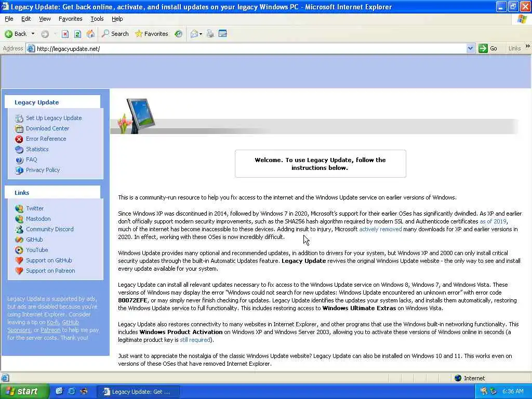The image size is (532, 399).
Task: Open the Error Reference link
Action: point(46,139)
